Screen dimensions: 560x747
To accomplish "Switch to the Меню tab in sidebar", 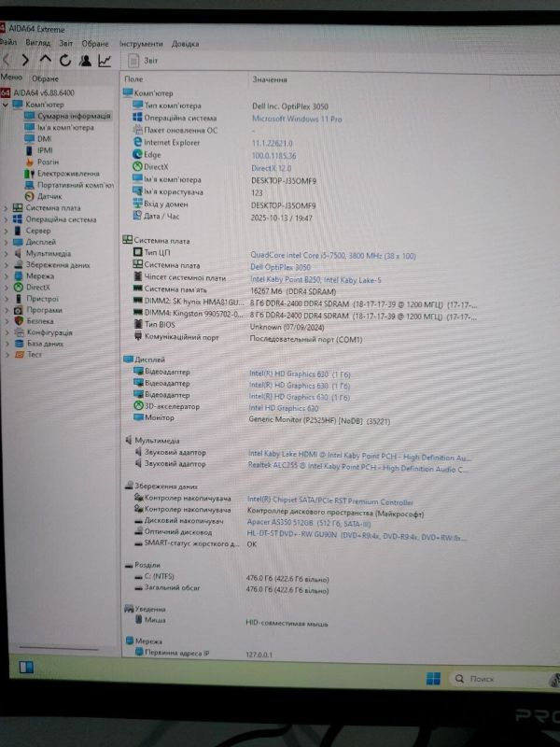I will 11,78.
